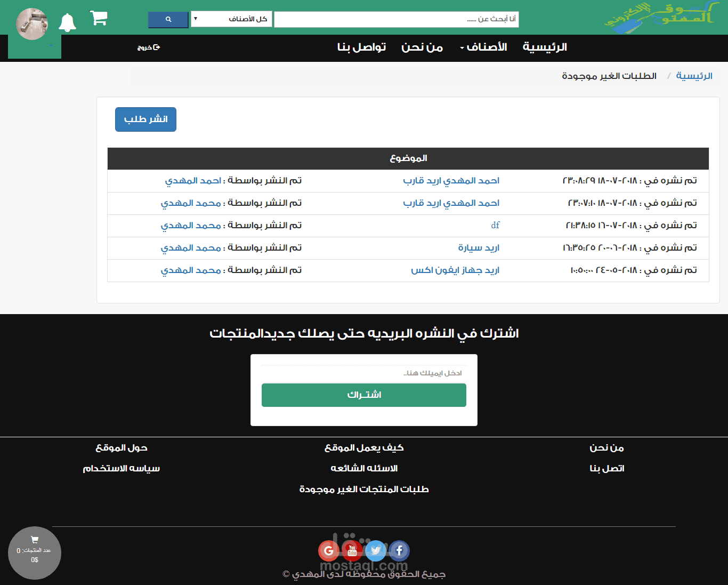The height and width of the screenshot is (585, 728).
Task: Click date text ٢٠١٨-٠٧-١٦ ٢١:٣٨:١٥
Action: click(x=601, y=226)
